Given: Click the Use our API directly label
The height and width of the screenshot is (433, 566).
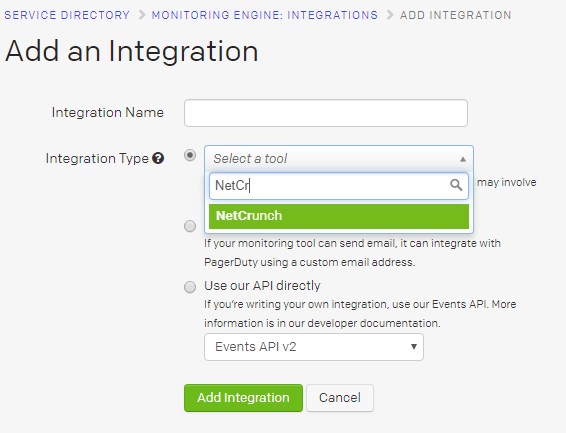Looking at the screenshot, I should (x=262, y=286).
